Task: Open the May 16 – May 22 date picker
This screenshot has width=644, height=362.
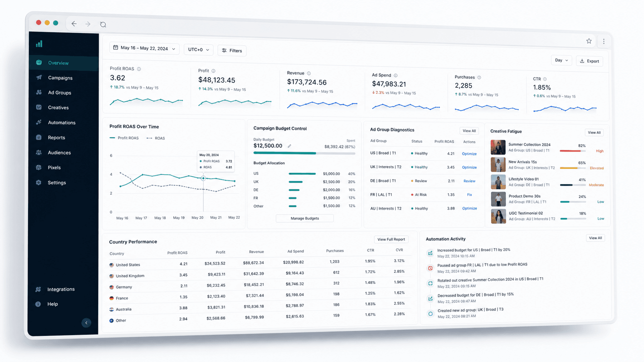Action: (144, 48)
